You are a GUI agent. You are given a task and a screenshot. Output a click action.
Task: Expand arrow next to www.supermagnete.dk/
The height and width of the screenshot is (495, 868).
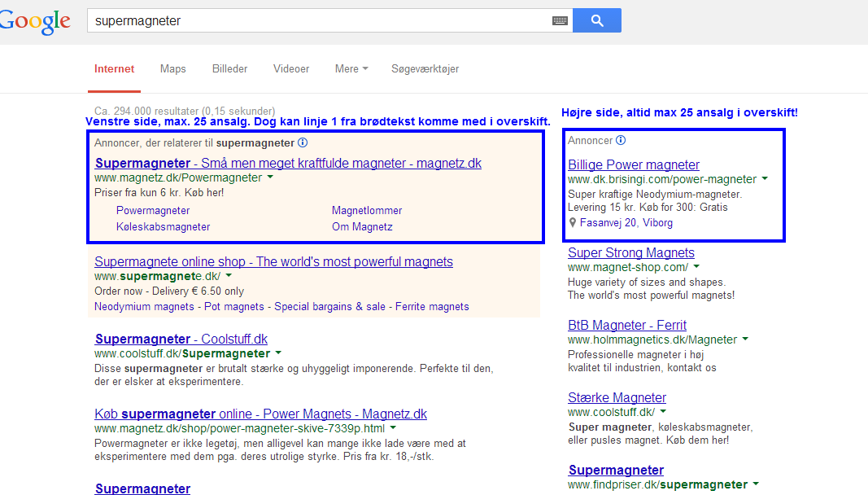coord(229,275)
